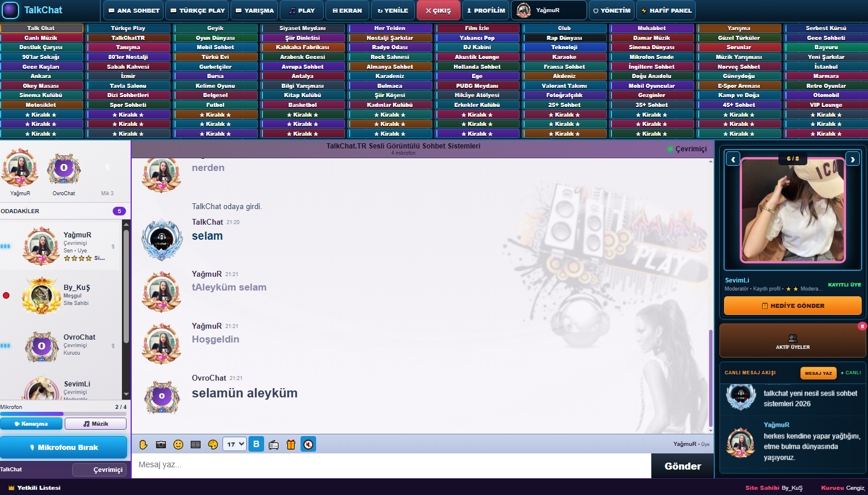Click By_Ku$'s owl avatar in user list

[x=42, y=296]
